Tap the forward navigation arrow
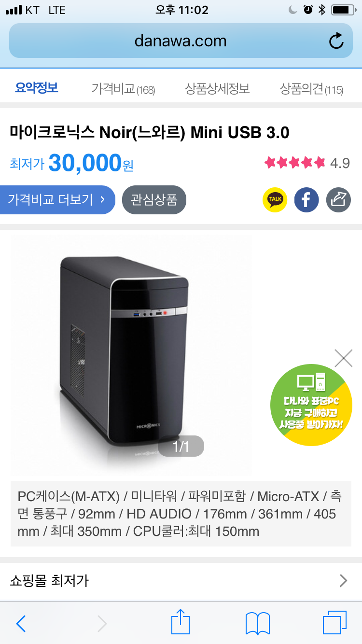The height and width of the screenshot is (644, 362). tap(102, 623)
